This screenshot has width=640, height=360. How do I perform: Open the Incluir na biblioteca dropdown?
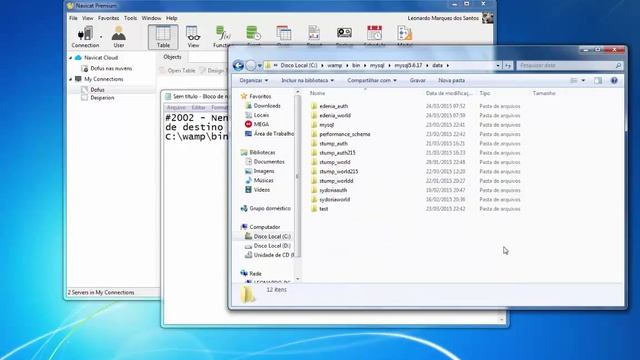pyautogui.click(x=307, y=80)
